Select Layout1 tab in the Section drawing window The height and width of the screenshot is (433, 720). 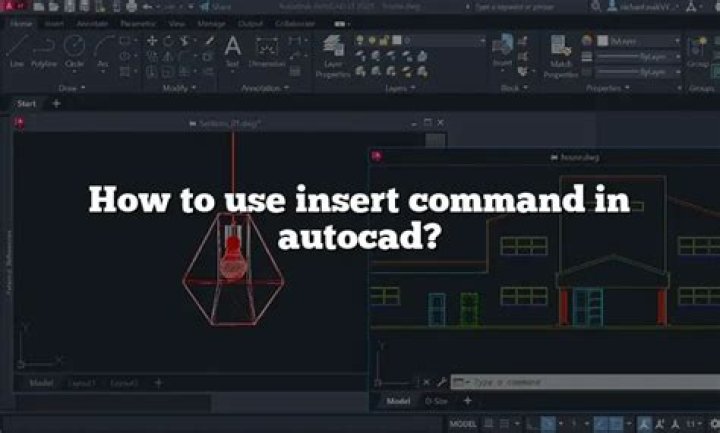point(82,382)
